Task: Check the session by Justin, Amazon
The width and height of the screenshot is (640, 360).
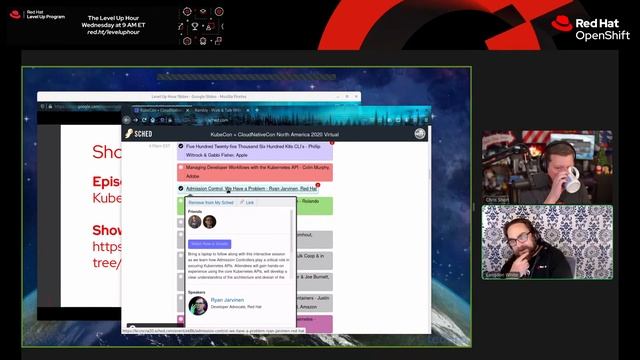Action: 181,298
